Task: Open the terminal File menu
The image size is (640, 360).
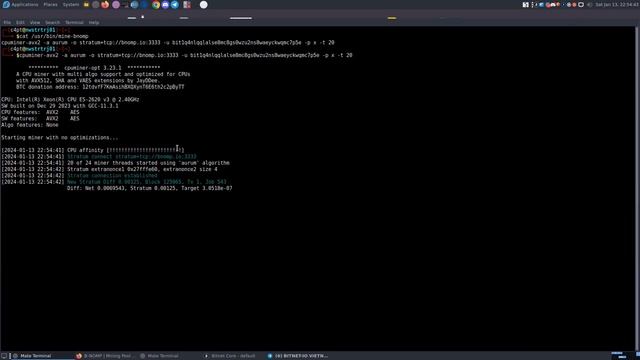Action: click(7, 22)
